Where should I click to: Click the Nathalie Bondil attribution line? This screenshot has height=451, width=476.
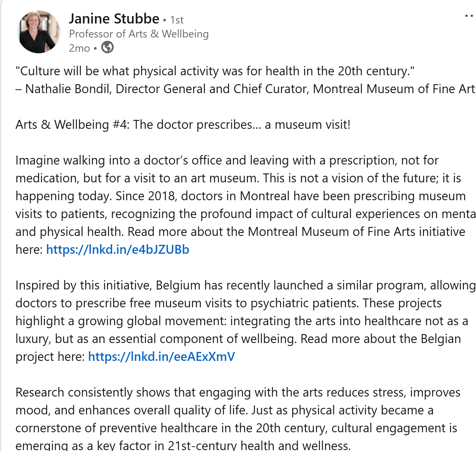point(246,89)
